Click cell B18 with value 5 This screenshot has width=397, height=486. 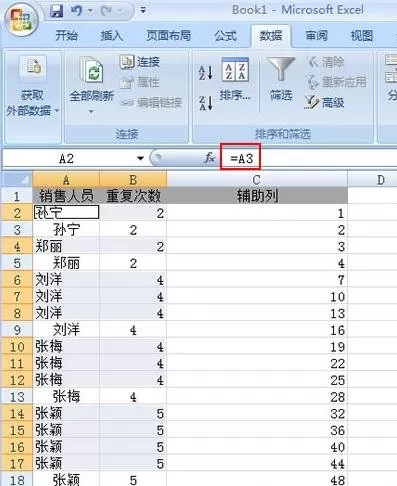tap(133, 479)
